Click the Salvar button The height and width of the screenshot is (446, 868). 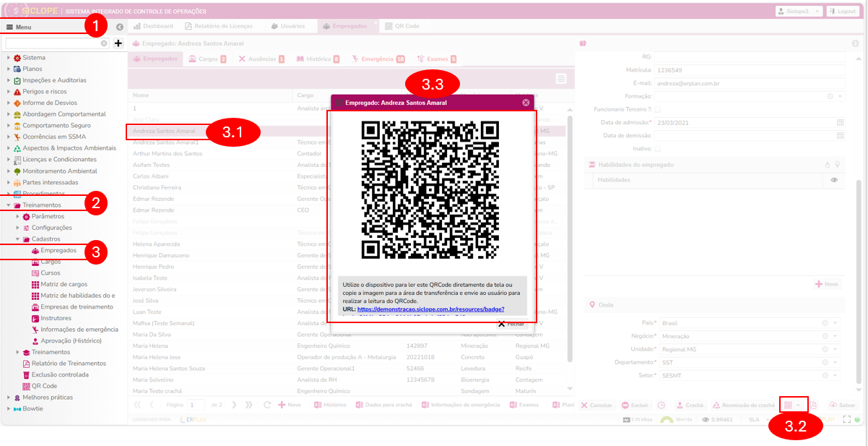tap(843, 405)
